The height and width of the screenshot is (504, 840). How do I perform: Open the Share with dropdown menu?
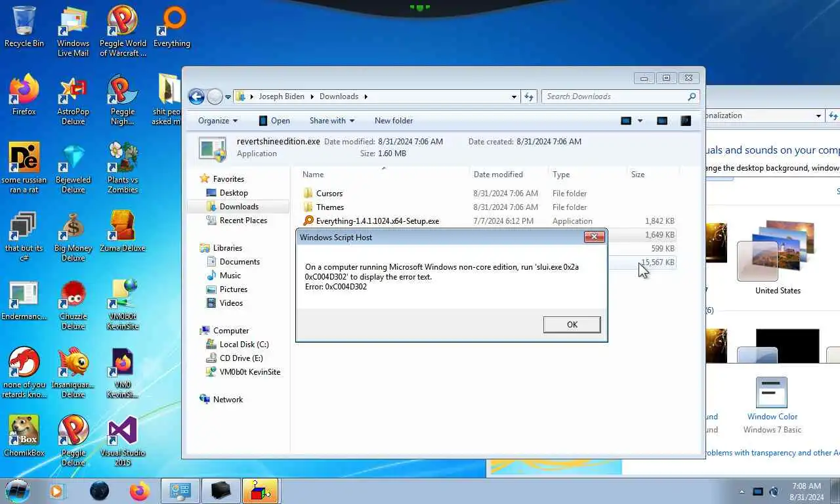(332, 121)
